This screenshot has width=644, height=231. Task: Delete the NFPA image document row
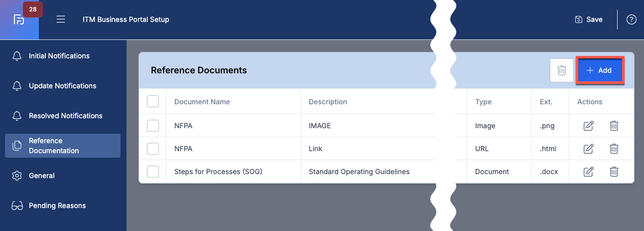[x=614, y=126]
